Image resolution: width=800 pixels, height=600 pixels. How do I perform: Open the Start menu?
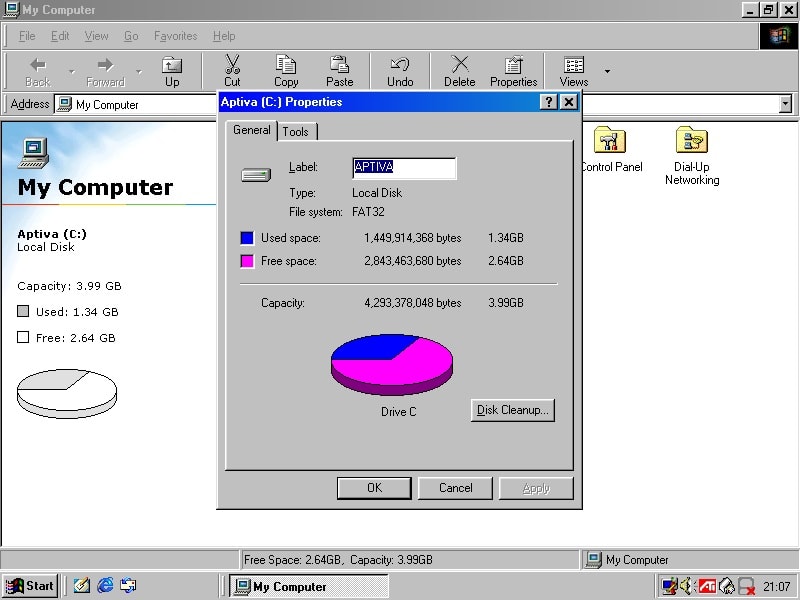pyautogui.click(x=30, y=586)
